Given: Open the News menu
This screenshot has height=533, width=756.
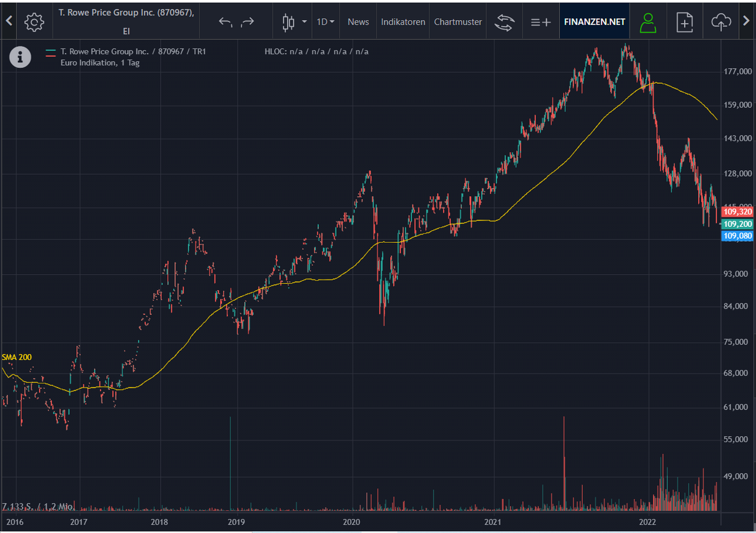Looking at the screenshot, I should tap(358, 22).
